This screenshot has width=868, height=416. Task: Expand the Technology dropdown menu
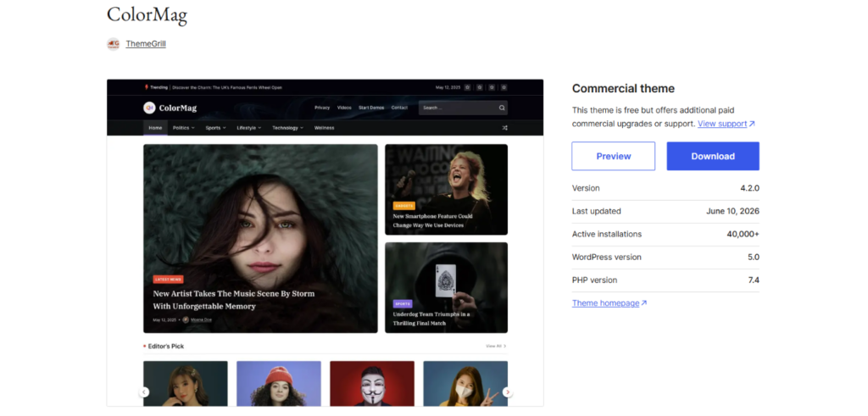point(287,128)
